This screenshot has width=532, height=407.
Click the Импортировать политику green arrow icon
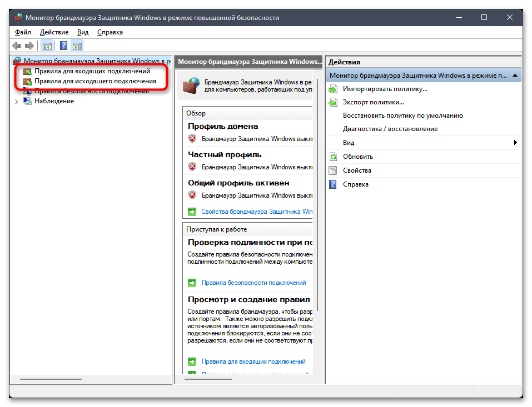coord(333,89)
